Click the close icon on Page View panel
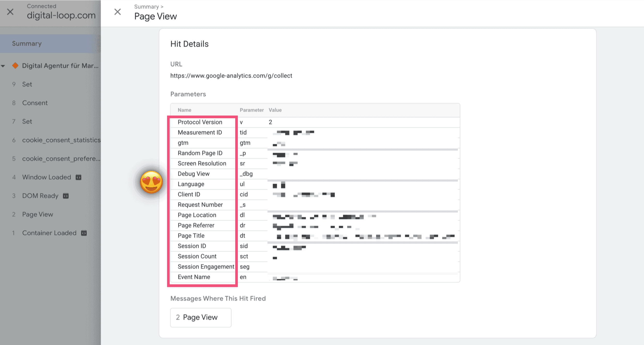The width and height of the screenshot is (644, 345). click(117, 12)
